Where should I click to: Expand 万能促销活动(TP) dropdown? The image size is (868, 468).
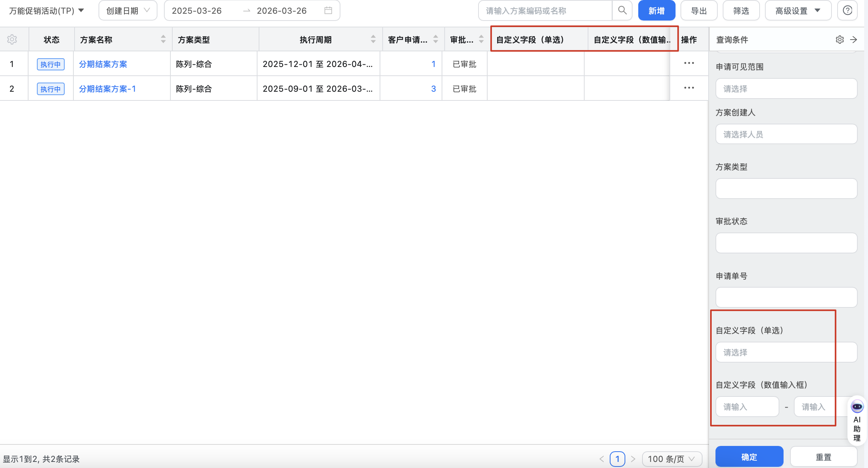click(46, 11)
